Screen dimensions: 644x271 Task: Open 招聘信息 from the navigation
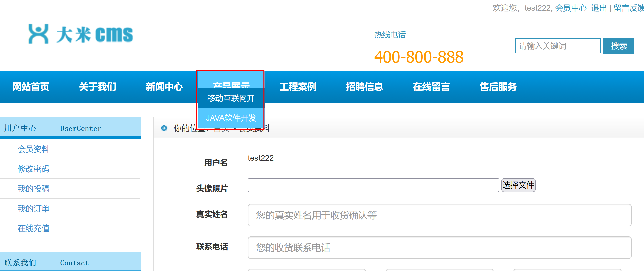click(365, 86)
